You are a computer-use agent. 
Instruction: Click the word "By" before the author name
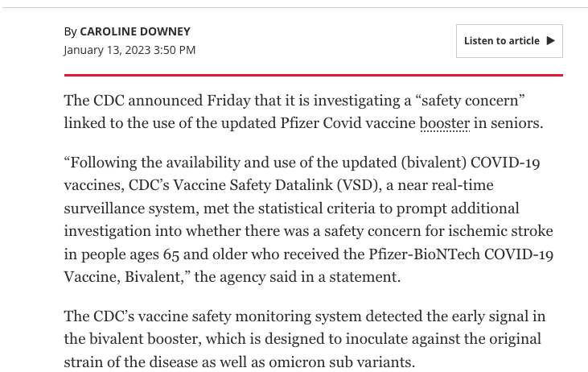click(x=70, y=31)
